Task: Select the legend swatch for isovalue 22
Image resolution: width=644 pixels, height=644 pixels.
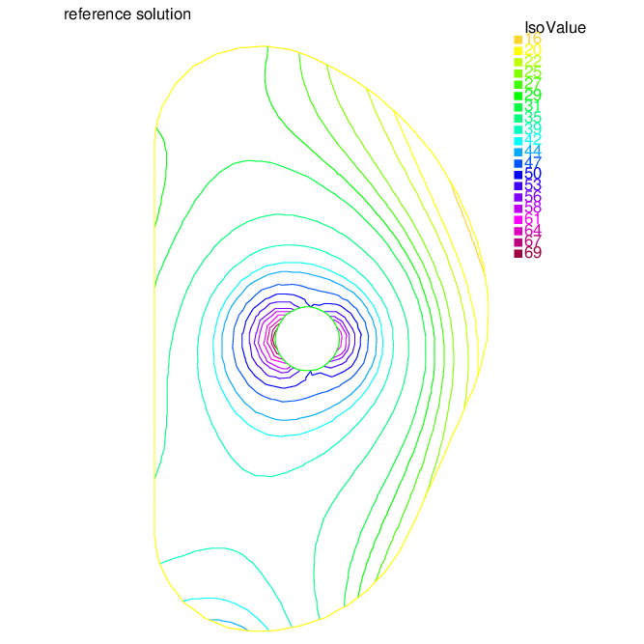Action: (x=518, y=62)
